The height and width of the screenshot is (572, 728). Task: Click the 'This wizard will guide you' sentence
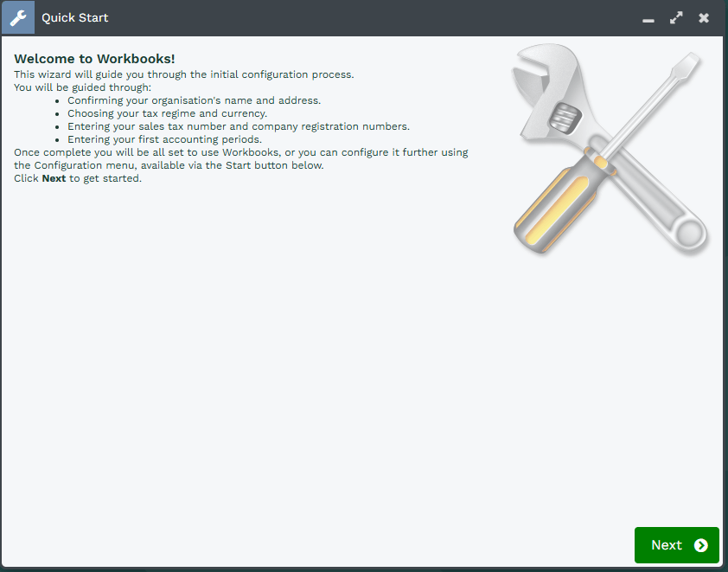[x=184, y=74]
